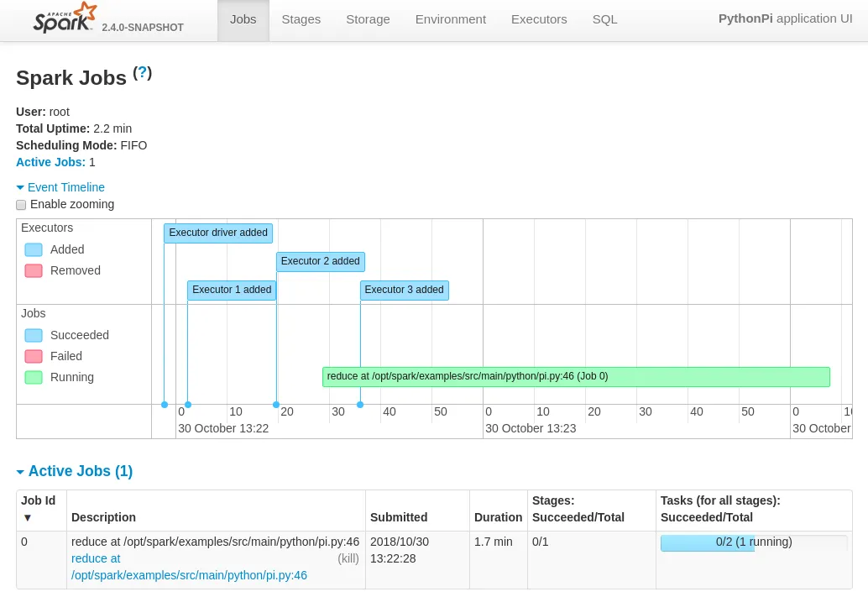The width and height of the screenshot is (868, 597).
Task: Click the 0/2 tasks progress bar
Action: coord(754,542)
